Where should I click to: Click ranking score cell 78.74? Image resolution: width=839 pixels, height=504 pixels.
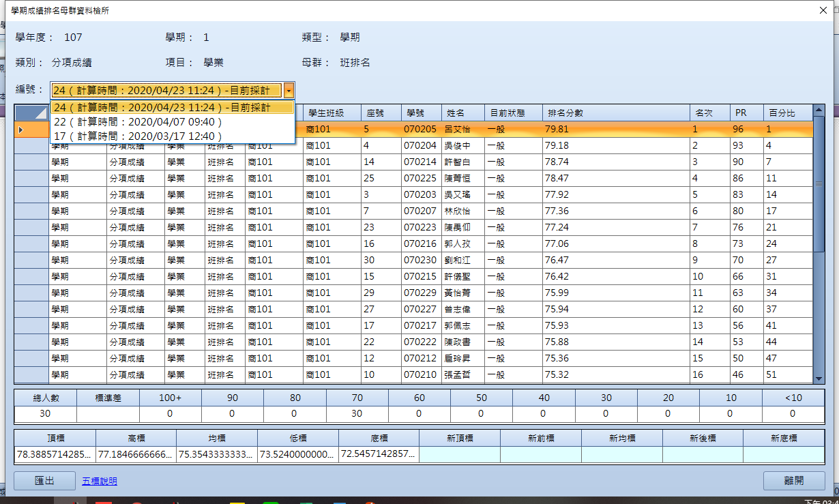pos(616,162)
